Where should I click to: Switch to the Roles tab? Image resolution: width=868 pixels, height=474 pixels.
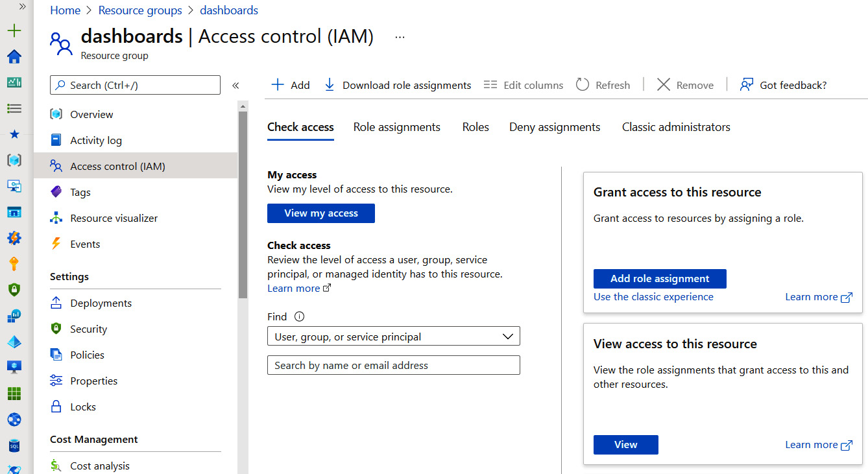pyautogui.click(x=476, y=127)
